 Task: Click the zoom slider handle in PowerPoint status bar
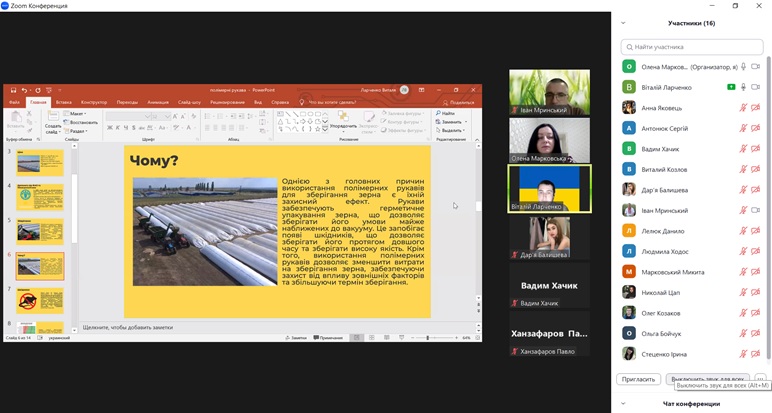coord(427,338)
